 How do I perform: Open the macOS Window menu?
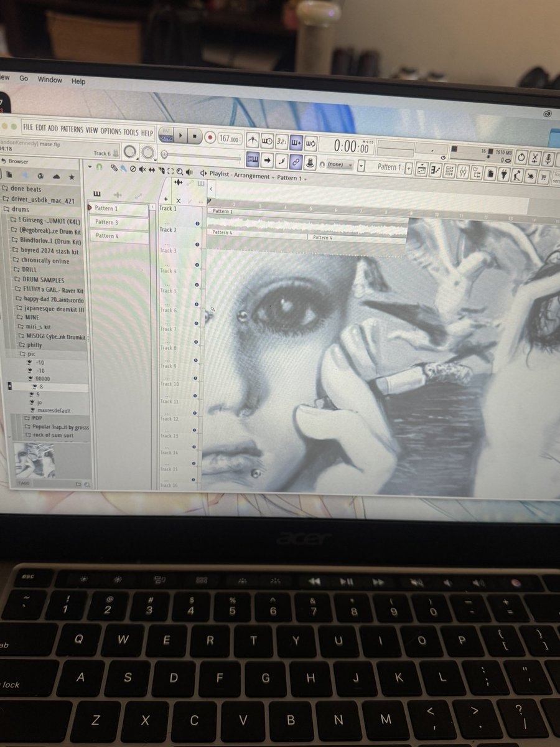pyautogui.click(x=50, y=80)
